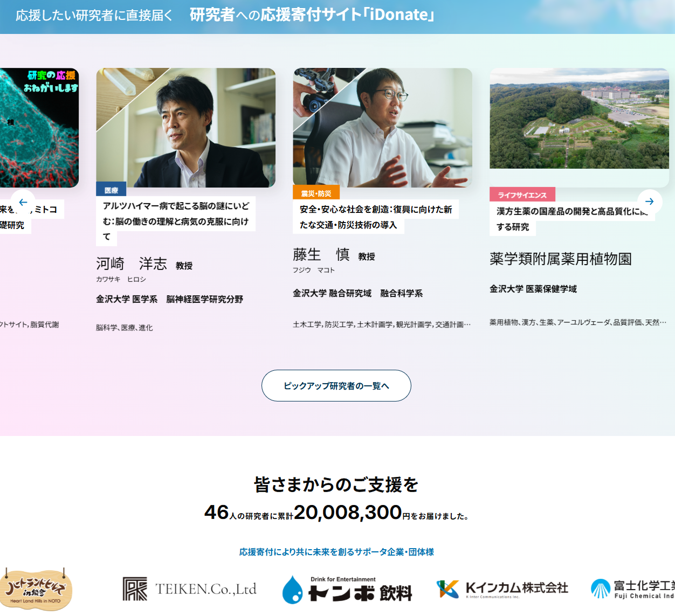This screenshot has width=675, height=616.
Task: Select the 医療 category tag
Action: coord(111,190)
